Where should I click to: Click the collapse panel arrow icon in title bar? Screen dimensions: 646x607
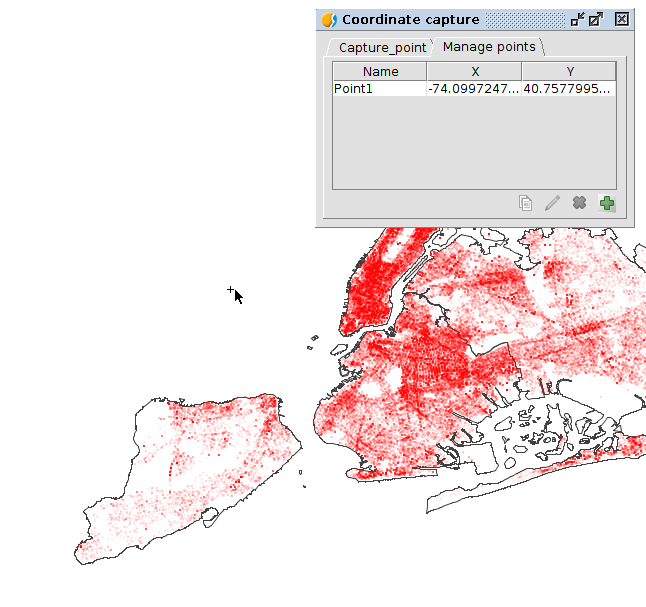click(577, 19)
